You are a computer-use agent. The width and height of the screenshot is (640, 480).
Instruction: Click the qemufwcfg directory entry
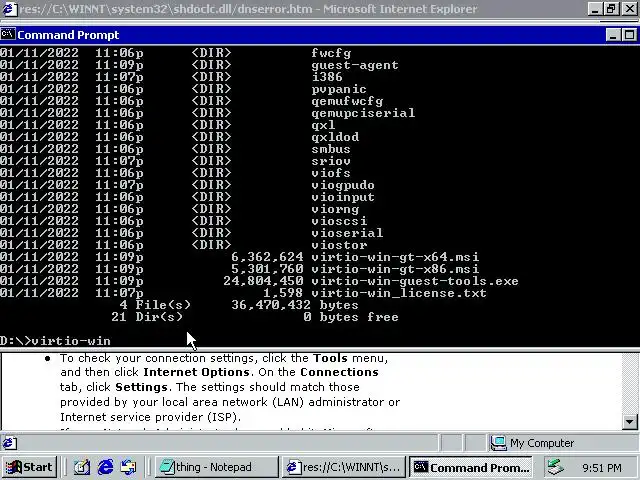[347, 101]
